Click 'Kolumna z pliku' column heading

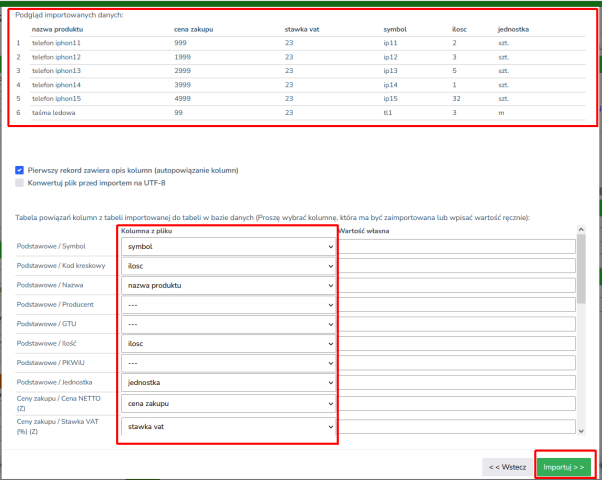(x=147, y=231)
